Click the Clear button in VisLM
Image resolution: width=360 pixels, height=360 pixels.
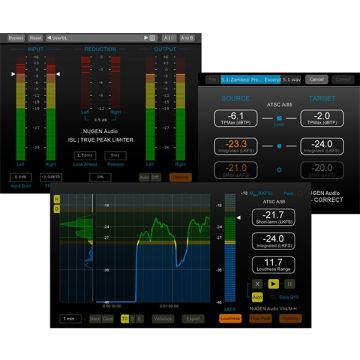[108, 319]
